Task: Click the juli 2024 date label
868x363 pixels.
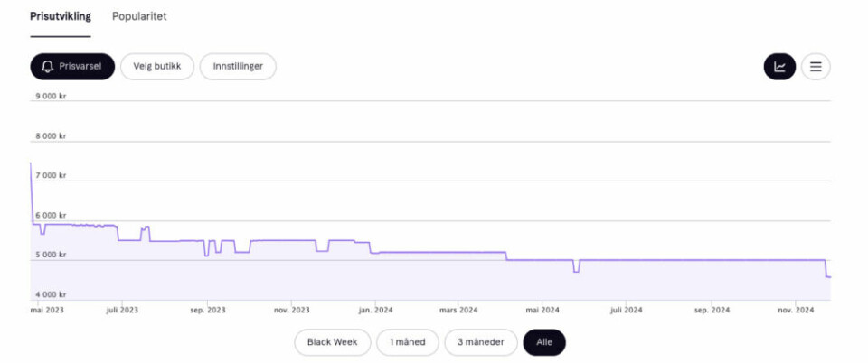Action: [x=626, y=311]
